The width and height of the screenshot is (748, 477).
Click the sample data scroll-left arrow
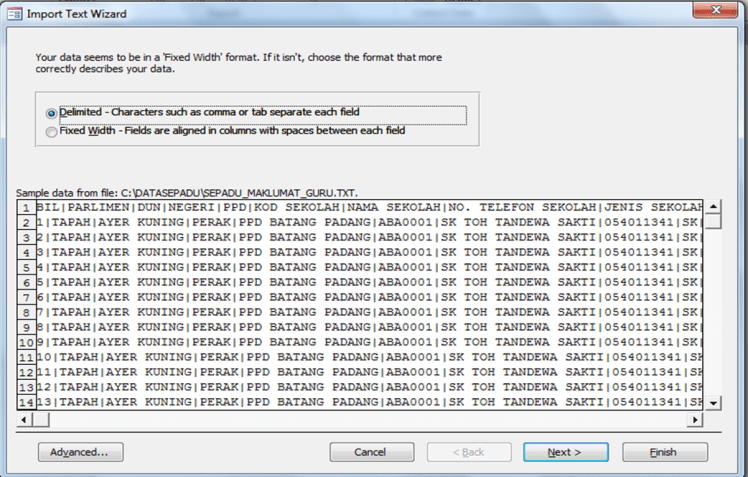23,420
